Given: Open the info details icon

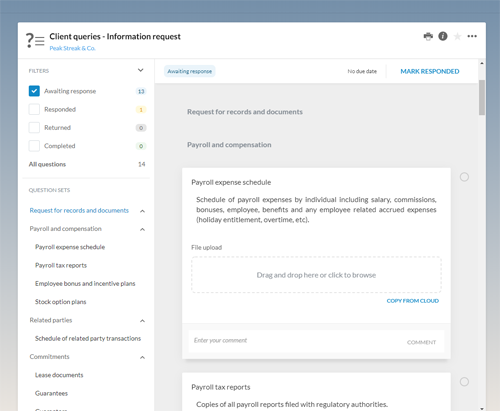Looking at the screenshot, I should [443, 36].
